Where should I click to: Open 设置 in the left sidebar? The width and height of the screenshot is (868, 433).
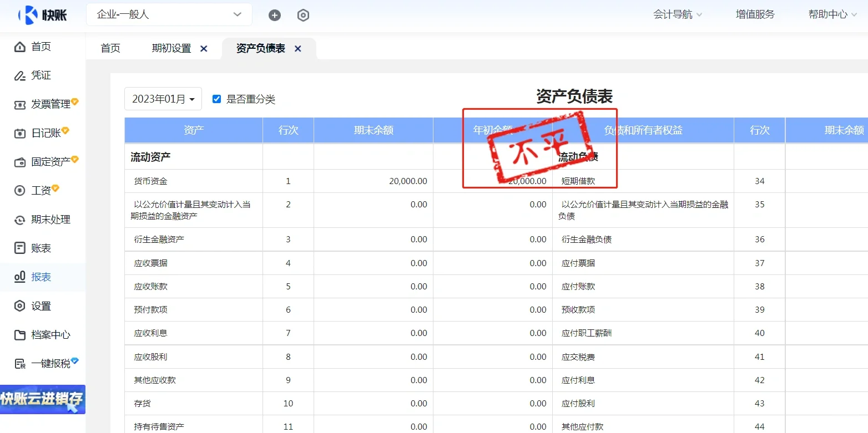[41, 306]
